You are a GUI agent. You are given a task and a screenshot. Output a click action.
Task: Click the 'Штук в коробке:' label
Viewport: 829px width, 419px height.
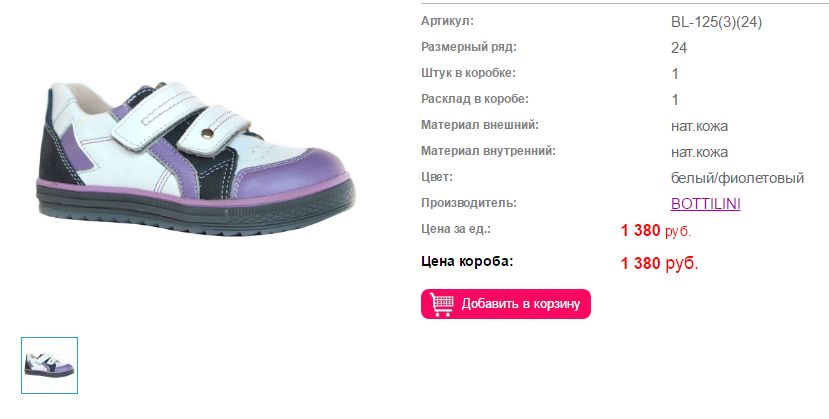468,73
